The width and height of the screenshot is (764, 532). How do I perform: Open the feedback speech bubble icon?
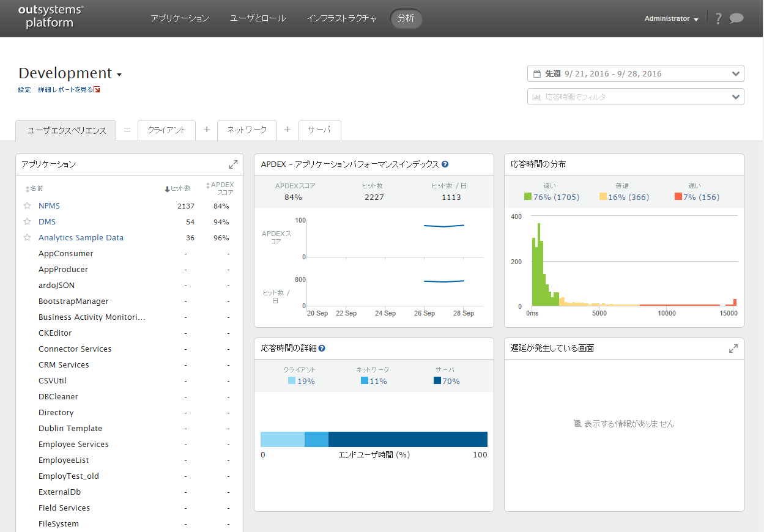(x=736, y=18)
